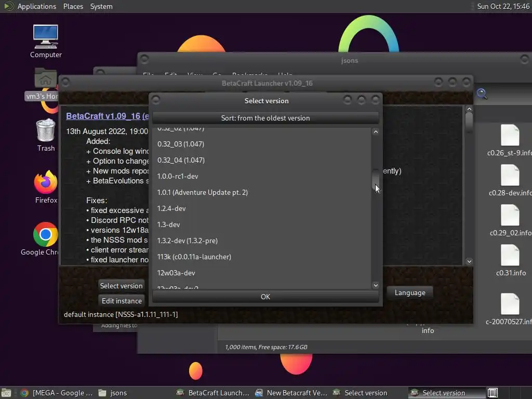This screenshot has height=399, width=532.
Task: Click the clock showing Sun Oct 22
Action: point(503,6)
